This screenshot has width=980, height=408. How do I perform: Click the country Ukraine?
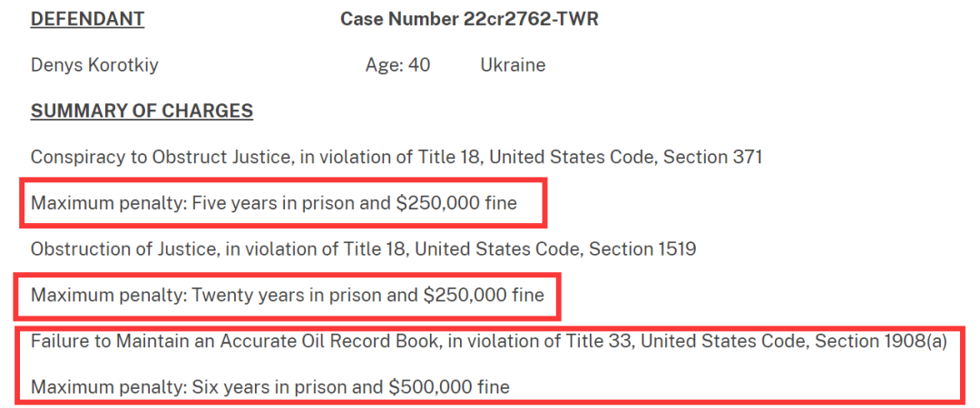(513, 65)
